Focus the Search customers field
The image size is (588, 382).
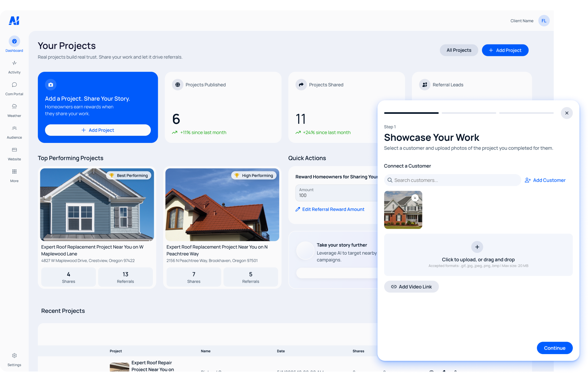(x=452, y=180)
